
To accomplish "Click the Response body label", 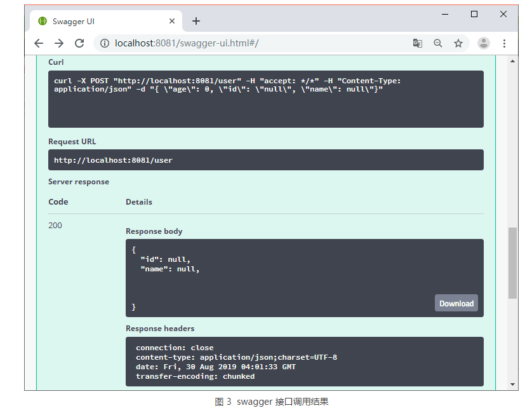I will [154, 231].
